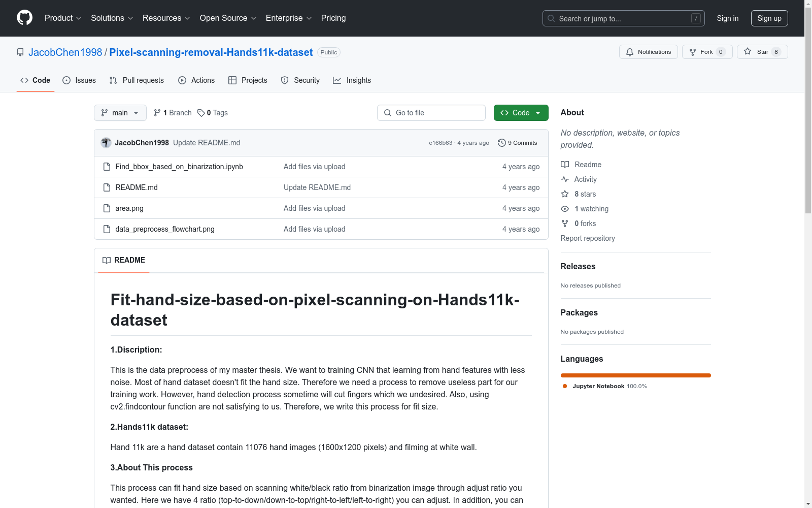Click the file icon beside area.png

click(107, 208)
